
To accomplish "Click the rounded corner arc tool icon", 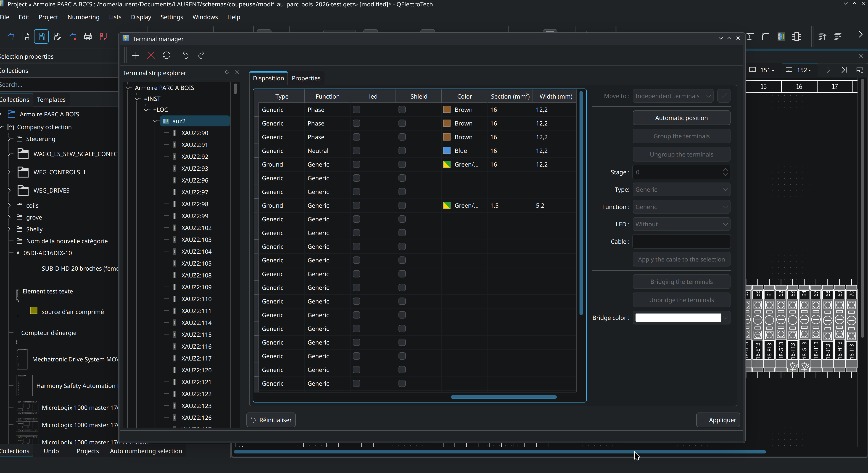I will click(765, 36).
